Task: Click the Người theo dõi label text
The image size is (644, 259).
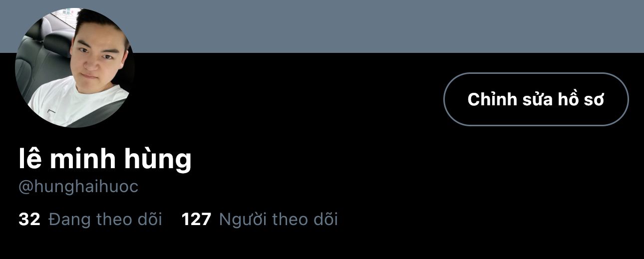Action: [x=279, y=219]
